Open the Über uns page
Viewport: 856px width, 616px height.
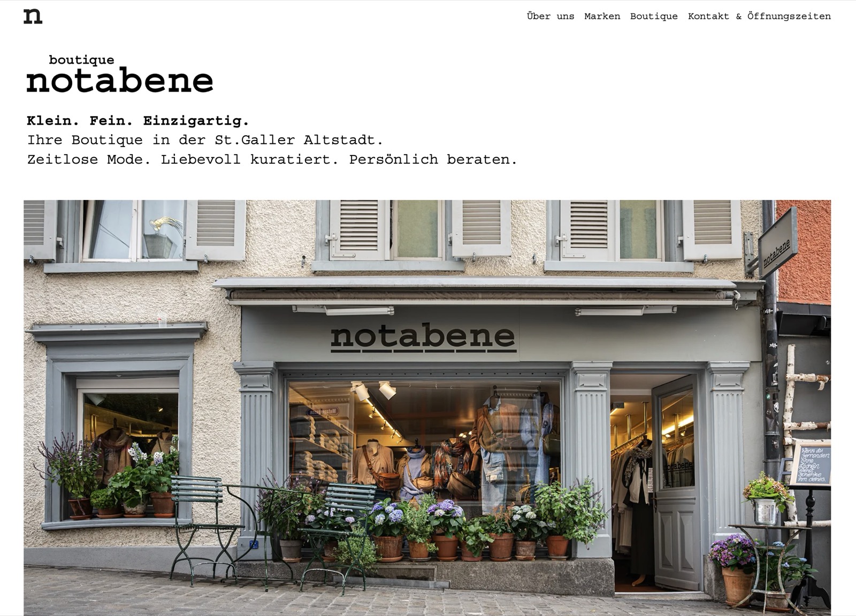point(550,16)
